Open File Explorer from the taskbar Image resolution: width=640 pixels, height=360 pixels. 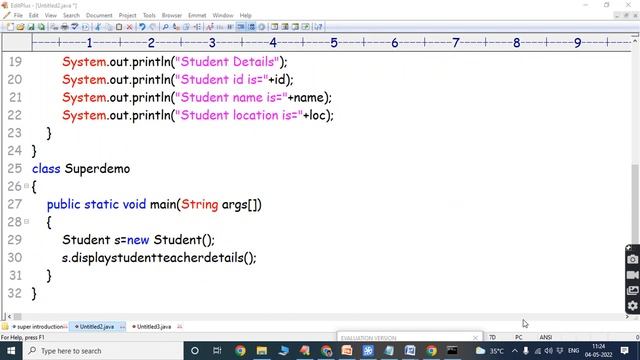coord(262,351)
